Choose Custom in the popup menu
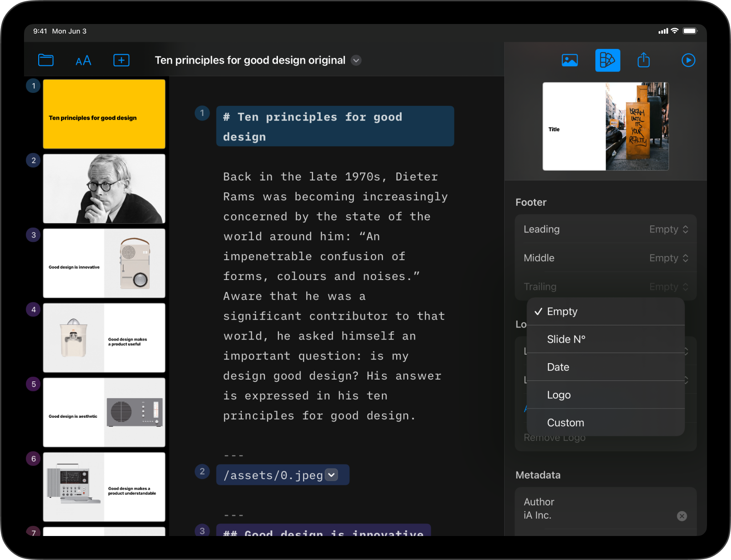Viewport: 731px width, 560px height. point(606,423)
